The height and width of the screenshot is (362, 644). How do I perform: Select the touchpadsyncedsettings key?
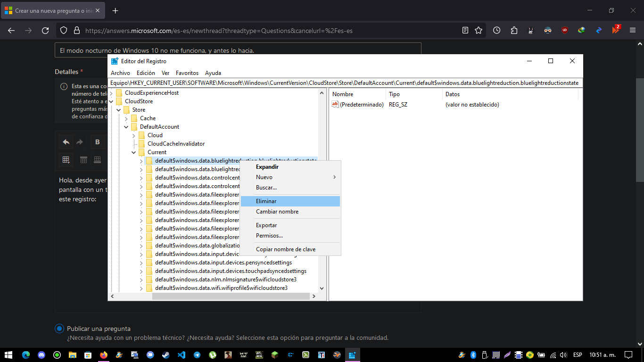pos(231,271)
